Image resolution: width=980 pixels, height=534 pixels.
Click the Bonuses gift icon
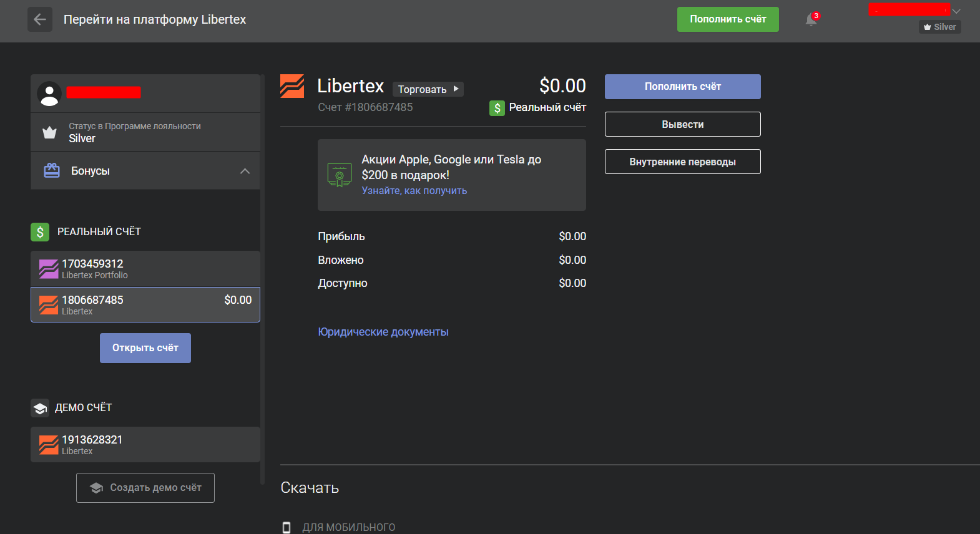click(52, 170)
